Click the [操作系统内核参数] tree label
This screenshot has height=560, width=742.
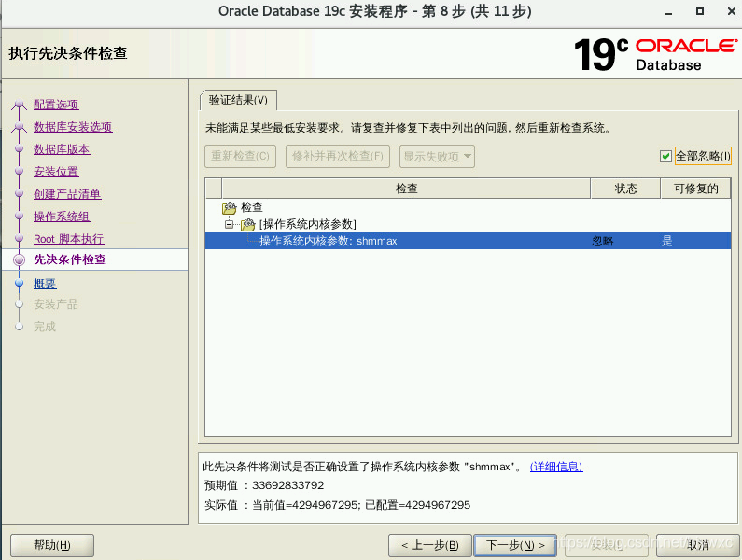[308, 224]
